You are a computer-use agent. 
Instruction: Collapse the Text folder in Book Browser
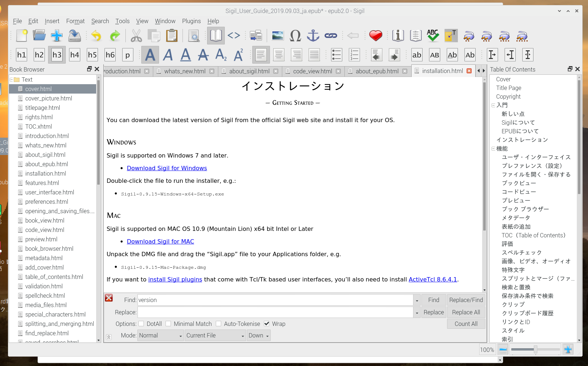coord(12,79)
